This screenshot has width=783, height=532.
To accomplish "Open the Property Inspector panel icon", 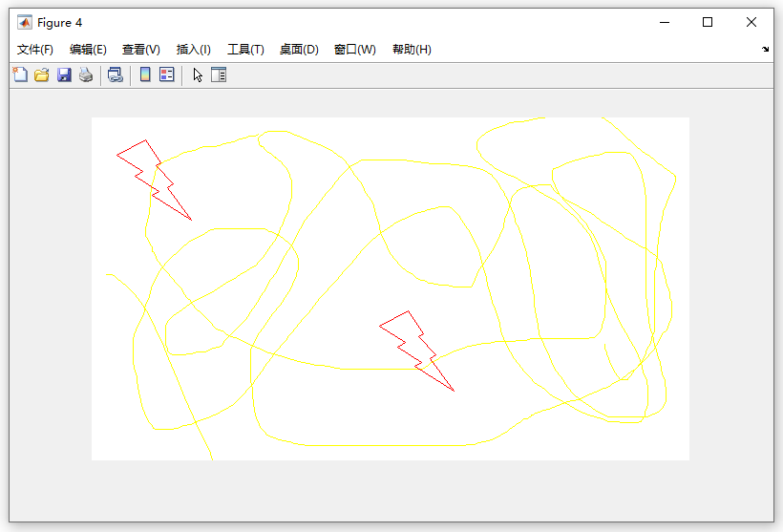I will click(x=219, y=74).
